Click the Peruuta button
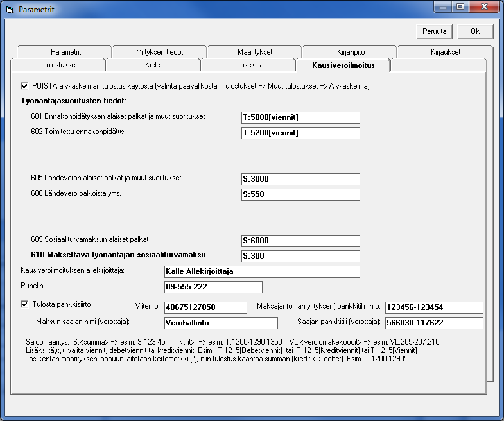504x421 pixels. pos(434,31)
